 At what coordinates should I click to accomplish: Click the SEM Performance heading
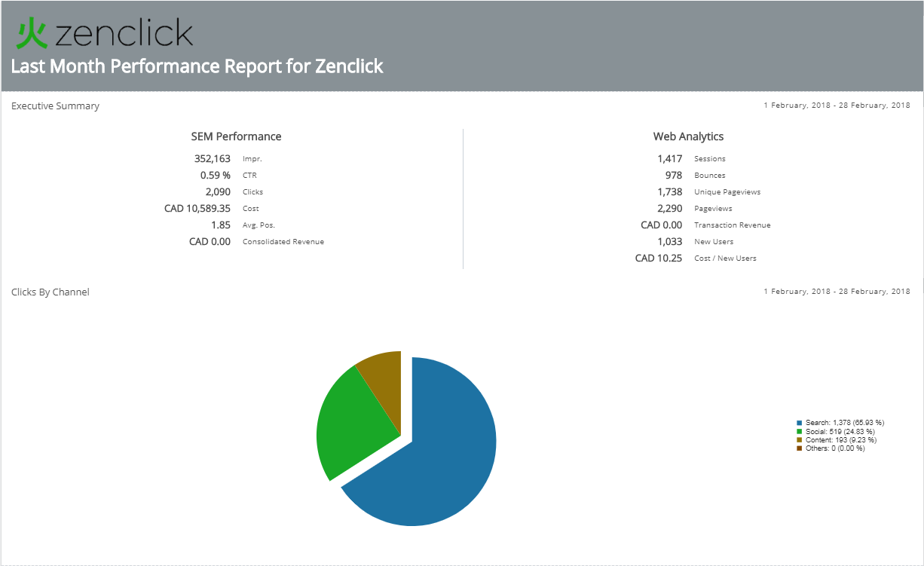pos(236,136)
